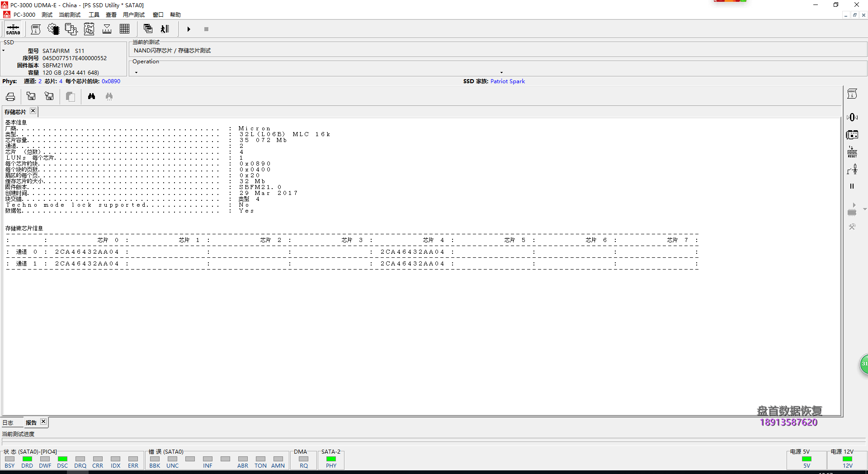Click the sidebar power switch circuit icon
868x474 pixels.
pos(852,170)
